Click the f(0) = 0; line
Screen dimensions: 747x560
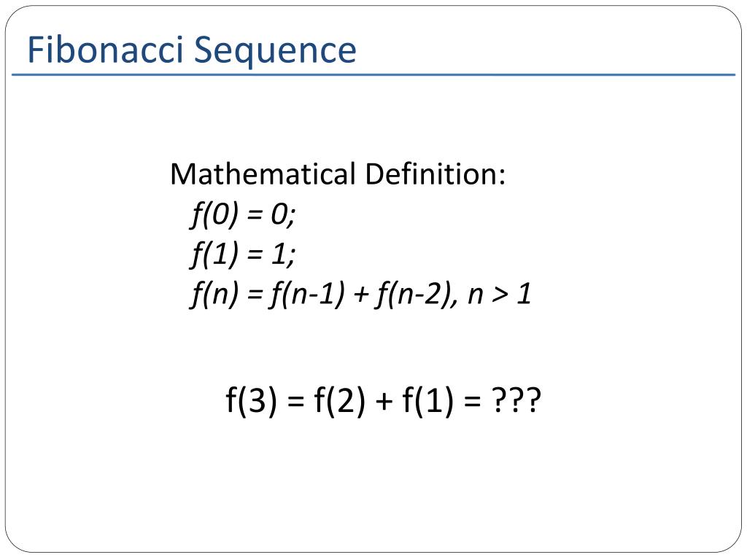point(242,215)
